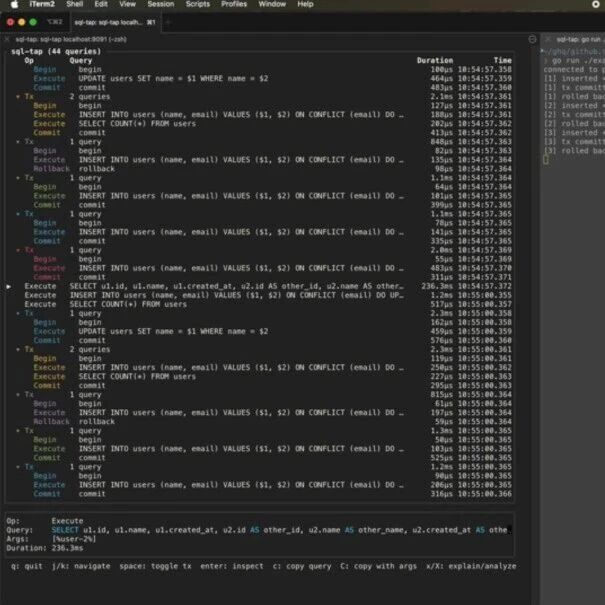The height and width of the screenshot is (605, 605).
Task: Click the Op column header
Action: [29, 61]
